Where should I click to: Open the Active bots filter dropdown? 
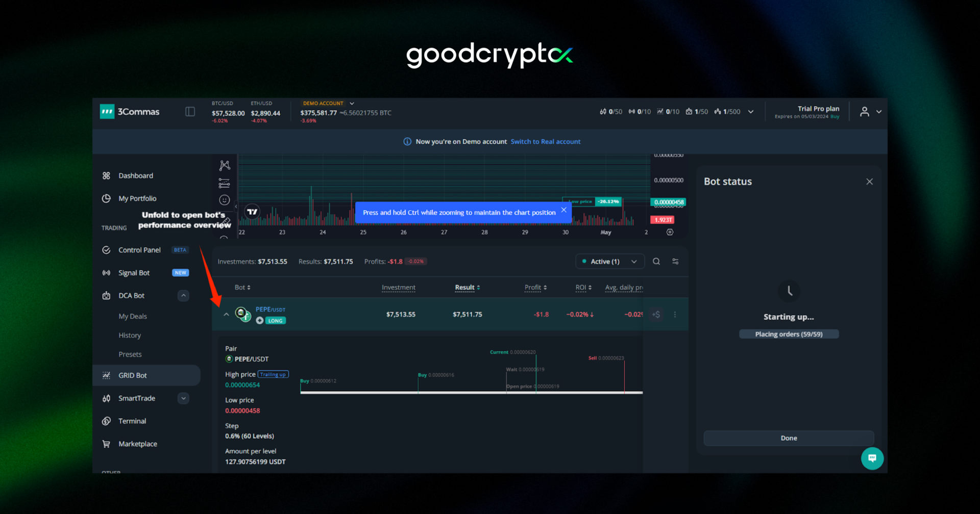pos(609,261)
